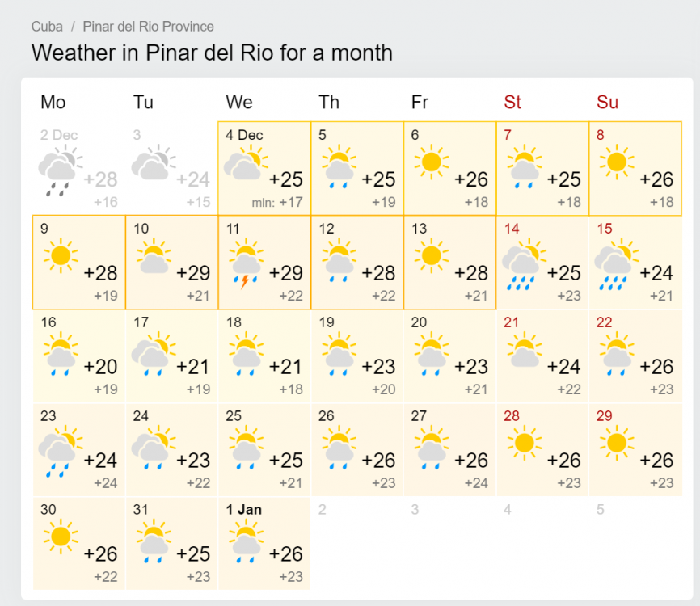
Task: Click the sun icon on December 28
Action: [524, 443]
